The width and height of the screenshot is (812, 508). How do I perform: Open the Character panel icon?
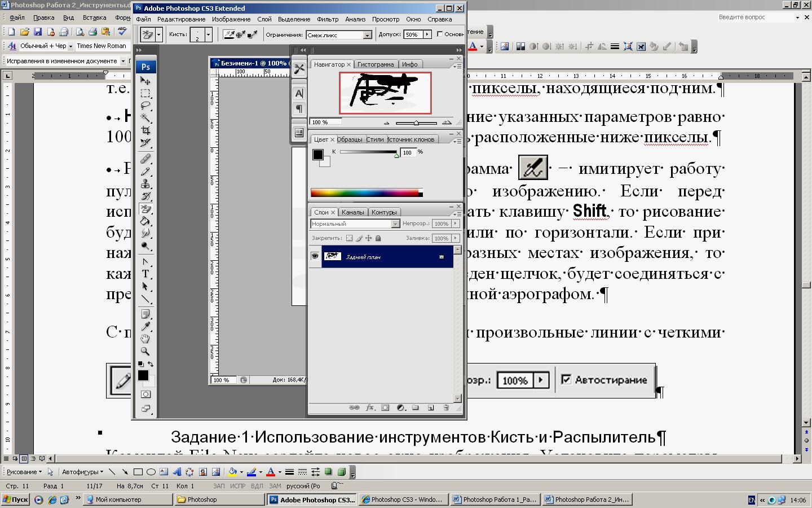tap(299, 93)
